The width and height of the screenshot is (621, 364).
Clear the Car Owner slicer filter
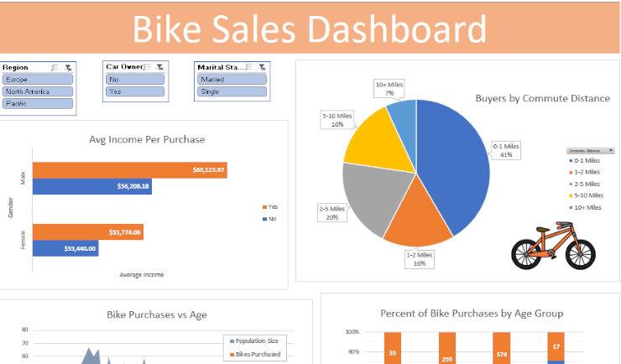(x=159, y=66)
